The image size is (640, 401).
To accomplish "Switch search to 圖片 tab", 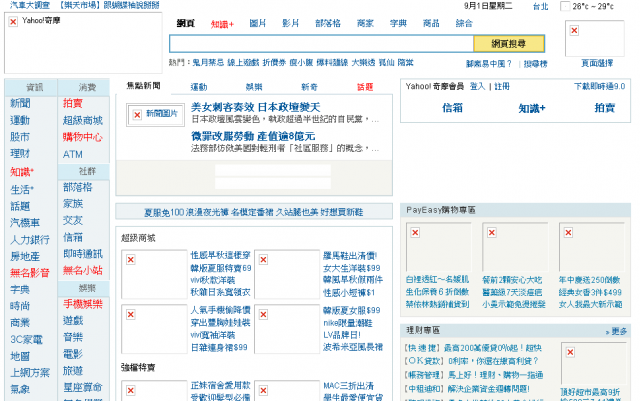I will [x=258, y=23].
